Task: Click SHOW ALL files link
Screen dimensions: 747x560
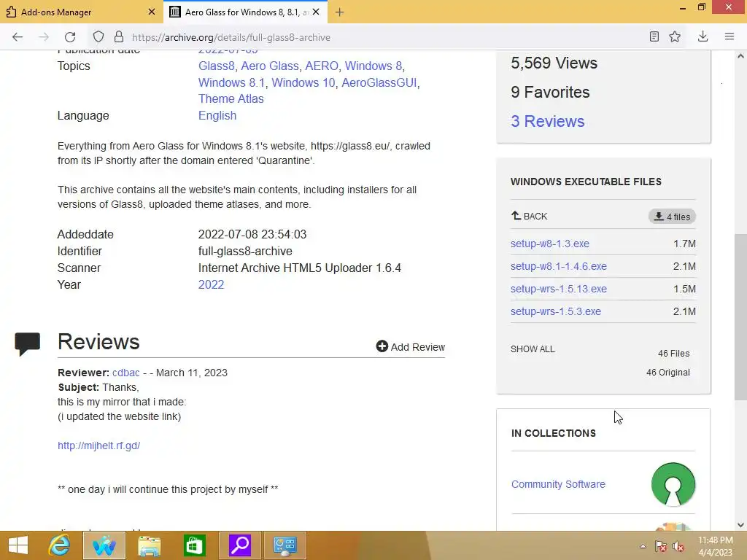Action: tap(533, 349)
